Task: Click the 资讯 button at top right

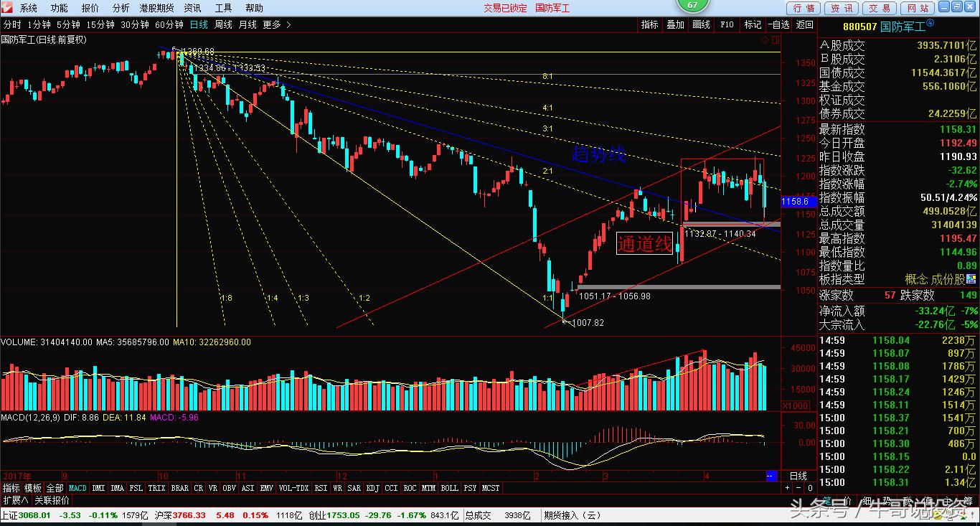Action: (x=842, y=8)
